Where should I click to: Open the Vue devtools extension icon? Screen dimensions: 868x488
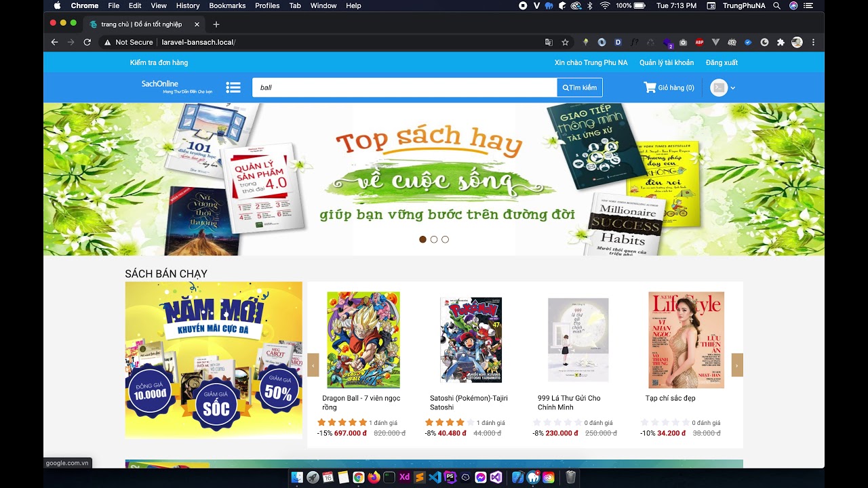point(715,42)
